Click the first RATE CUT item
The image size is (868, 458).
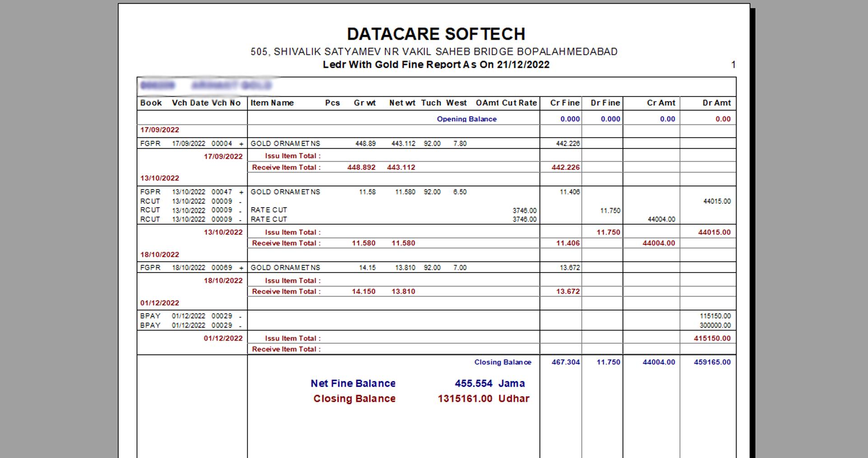pos(269,210)
